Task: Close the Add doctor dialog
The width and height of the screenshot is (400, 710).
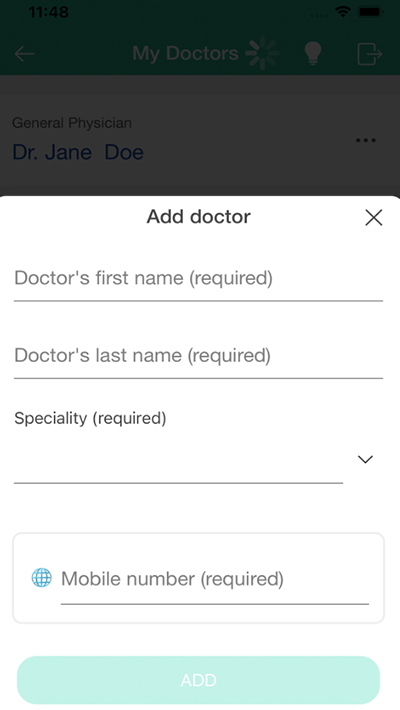Action: pyautogui.click(x=374, y=218)
